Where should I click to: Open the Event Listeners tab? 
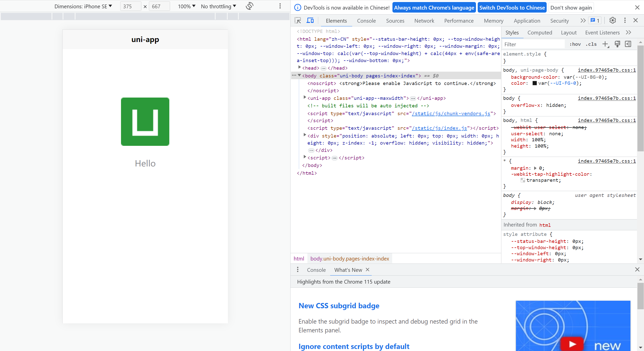(x=602, y=32)
